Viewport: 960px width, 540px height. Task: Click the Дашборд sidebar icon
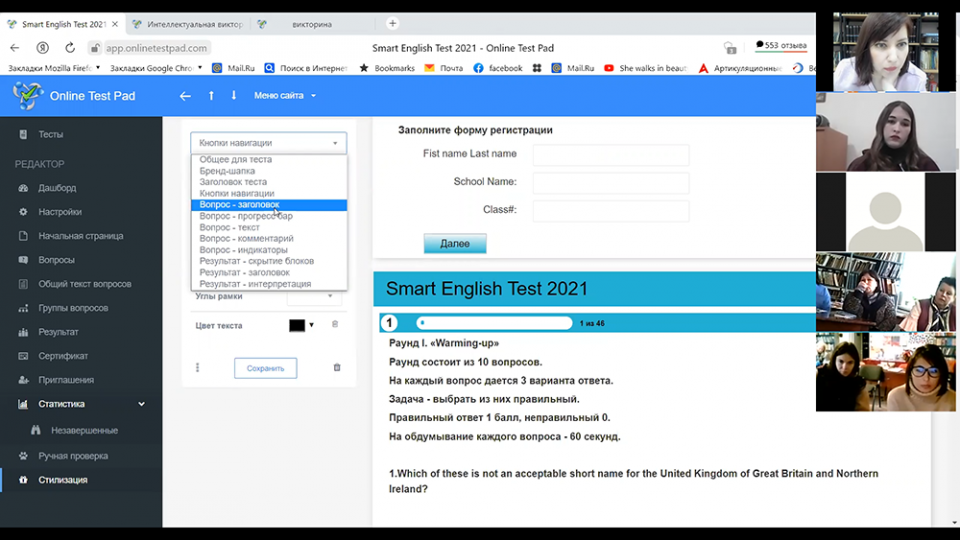(x=23, y=188)
